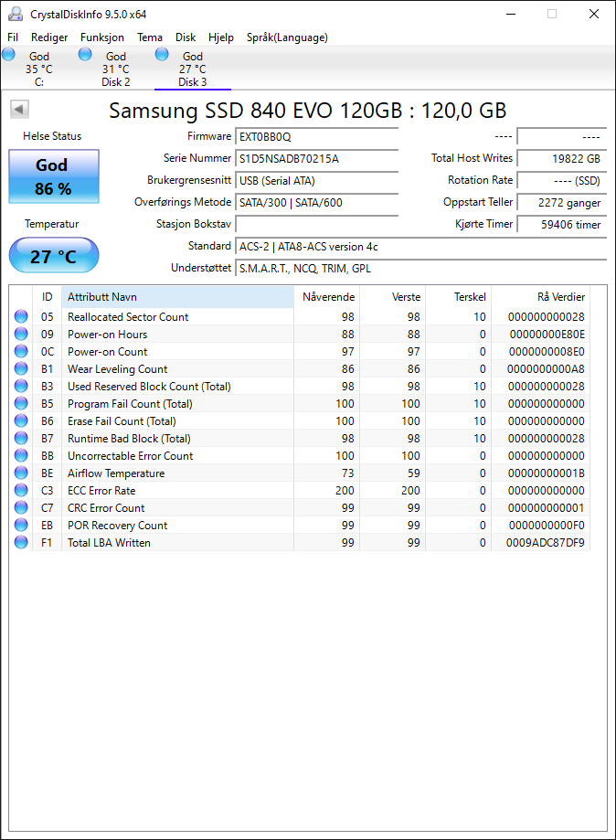Viewport: 616px width, 840px height.
Task: Open the Hjelp menu
Action: click(220, 37)
